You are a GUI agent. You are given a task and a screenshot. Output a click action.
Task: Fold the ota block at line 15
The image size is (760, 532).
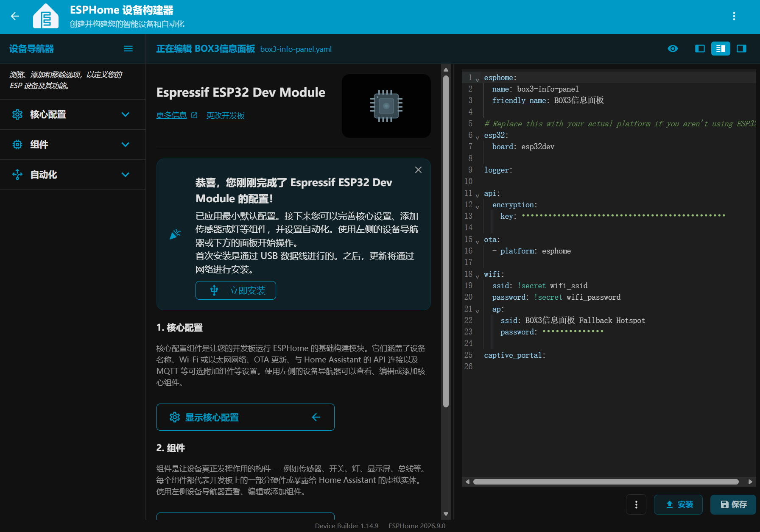478,241
